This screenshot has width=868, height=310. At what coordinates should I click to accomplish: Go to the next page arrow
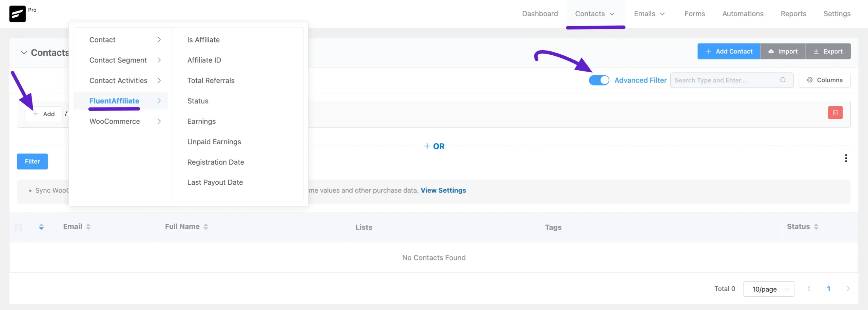[x=848, y=289]
